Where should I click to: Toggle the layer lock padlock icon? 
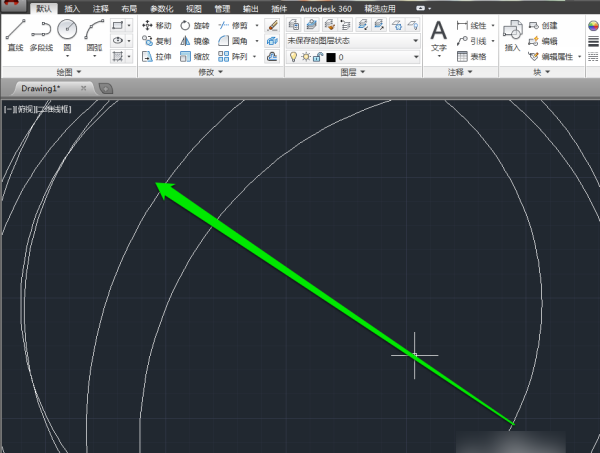(x=317, y=58)
